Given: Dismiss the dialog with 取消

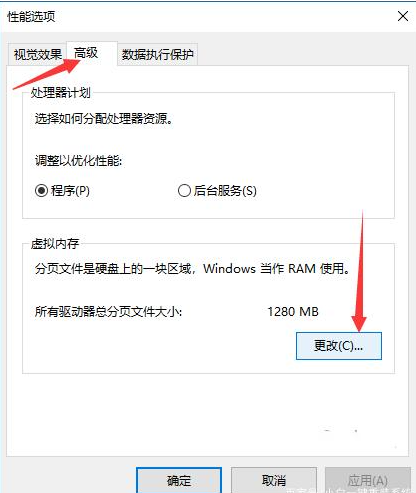Looking at the screenshot, I should (x=274, y=480).
